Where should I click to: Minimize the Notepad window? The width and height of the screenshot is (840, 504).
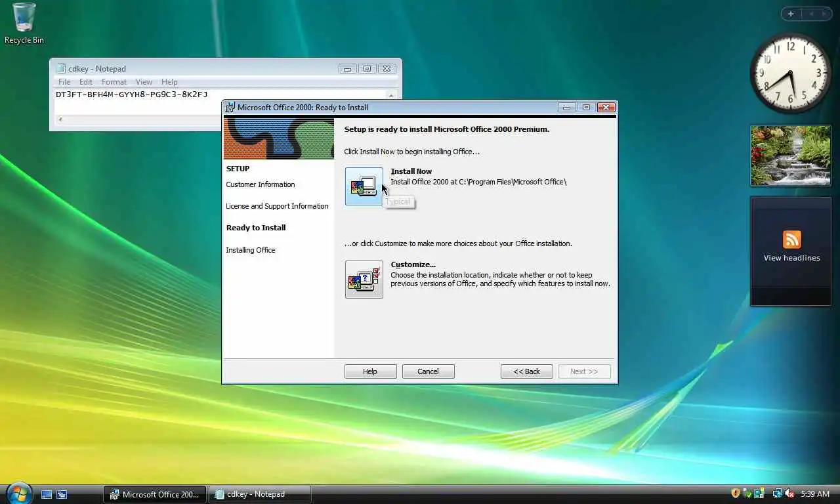[x=347, y=68]
